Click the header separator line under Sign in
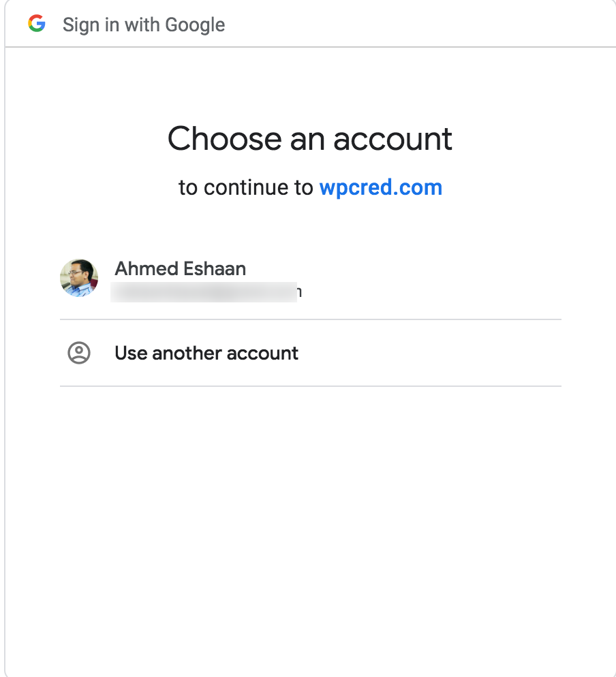616x677 pixels. tap(311, 46)
